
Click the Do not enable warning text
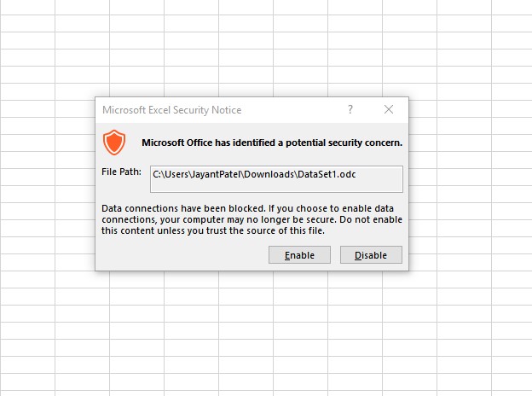pos(371,219)
